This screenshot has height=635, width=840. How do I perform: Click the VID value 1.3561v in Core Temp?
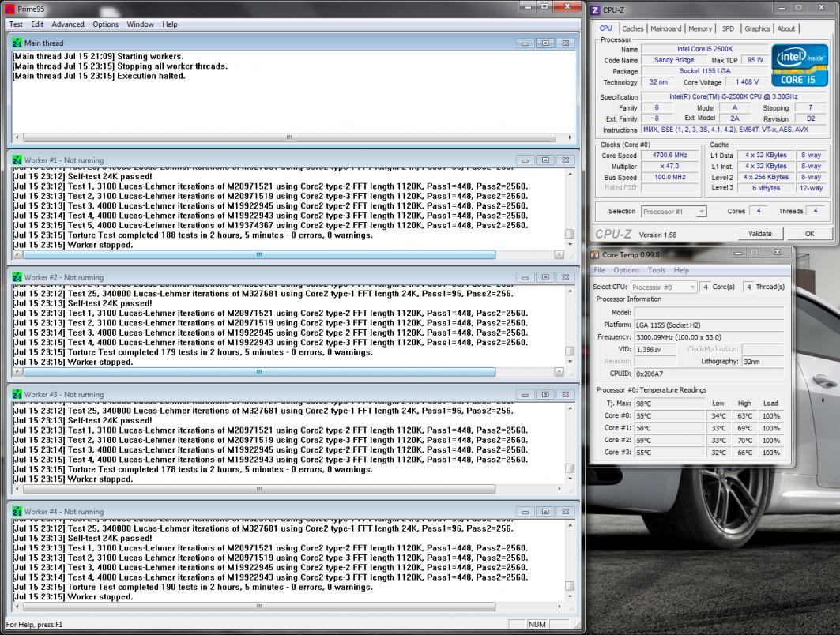pos(656,349)
